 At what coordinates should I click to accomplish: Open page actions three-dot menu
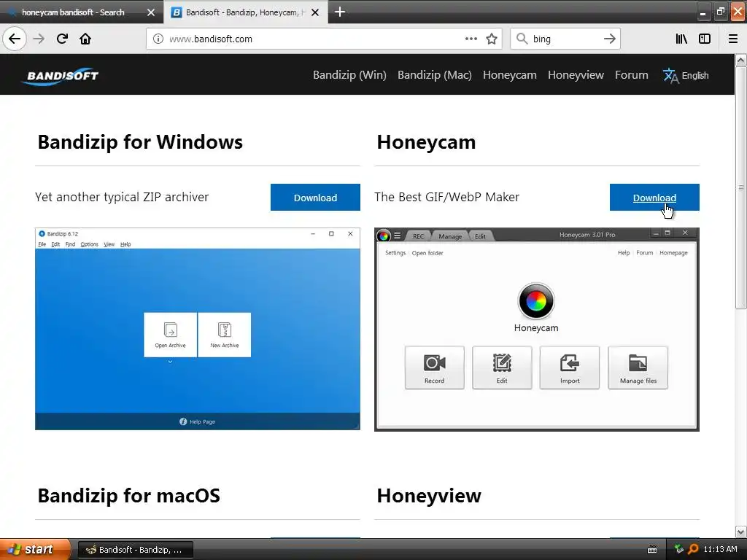[x=471, y=39]
